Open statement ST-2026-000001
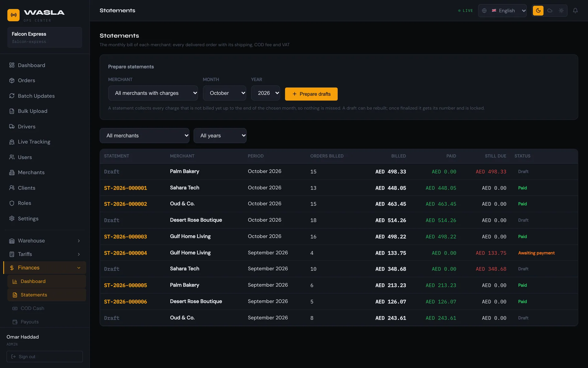Viewport: 588px width, 368px height. pyautogui.click(x=125, y=188)
